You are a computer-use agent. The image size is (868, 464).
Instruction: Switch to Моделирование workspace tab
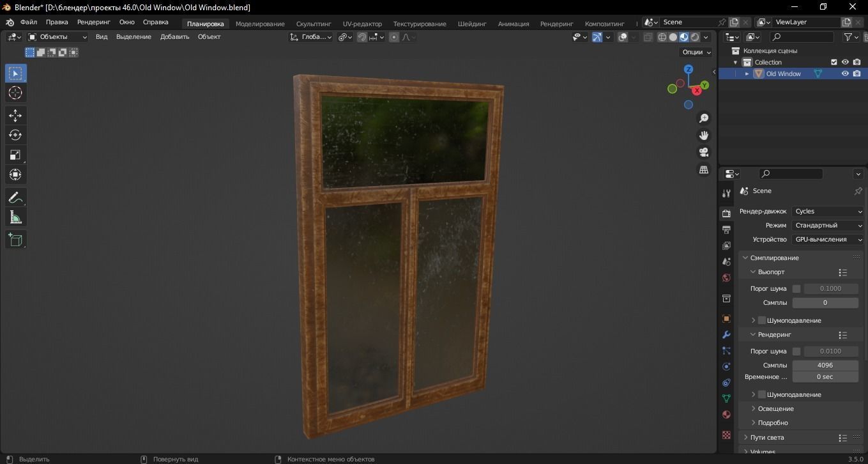[260, 24]
